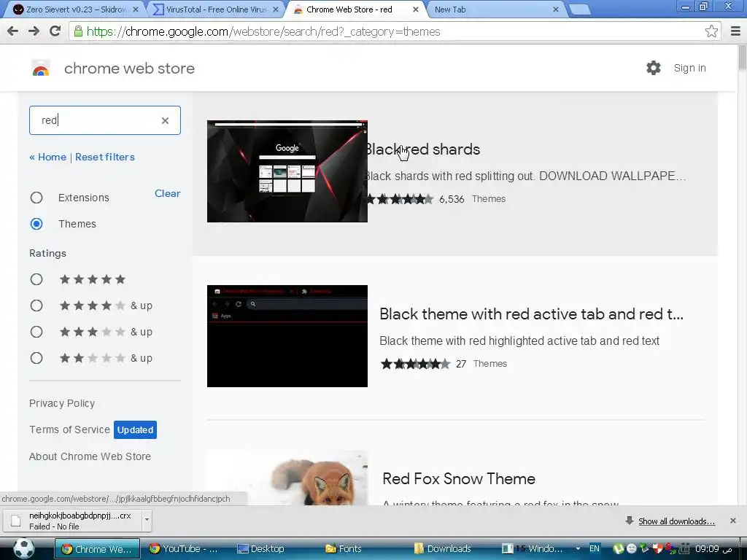Go back using the browser back arrow
The height and width of the screenshot is (560, 747).
13,31
